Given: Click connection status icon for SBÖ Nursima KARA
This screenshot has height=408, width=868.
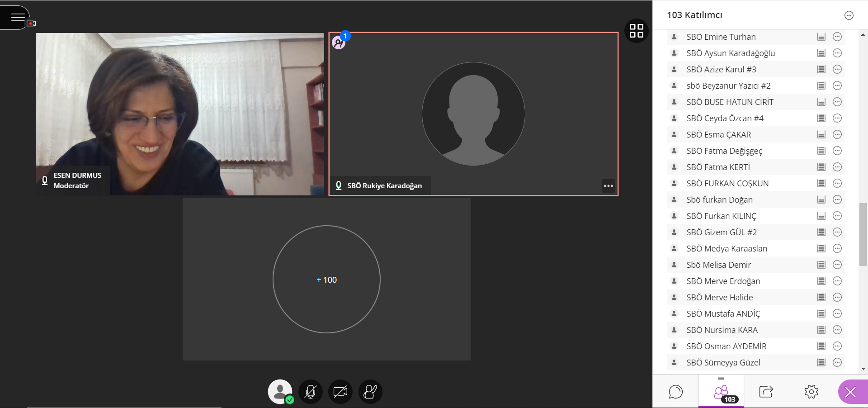Looking at the screenshot, I should point(821,330).
